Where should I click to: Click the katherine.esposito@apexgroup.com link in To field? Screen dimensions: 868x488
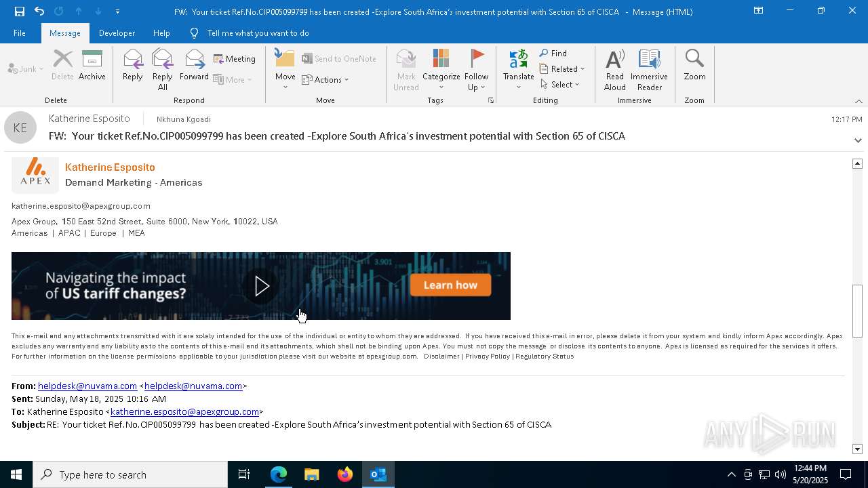(x=184, y=411)
